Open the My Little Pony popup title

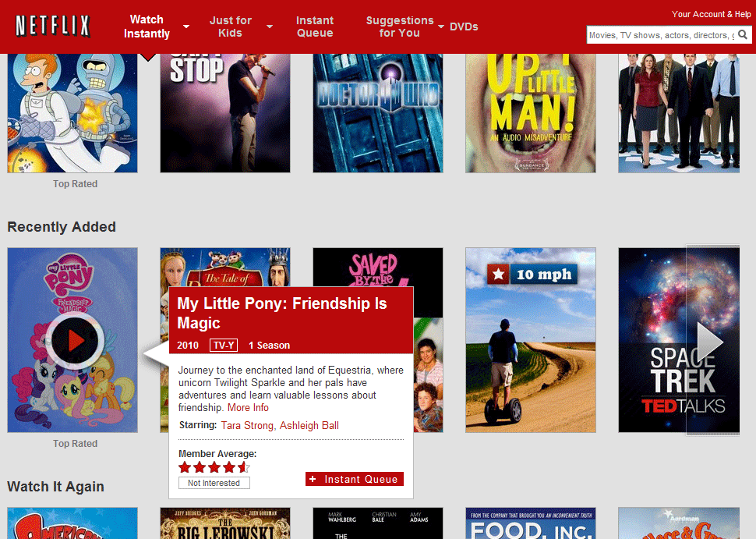click(x=282, y=313)
